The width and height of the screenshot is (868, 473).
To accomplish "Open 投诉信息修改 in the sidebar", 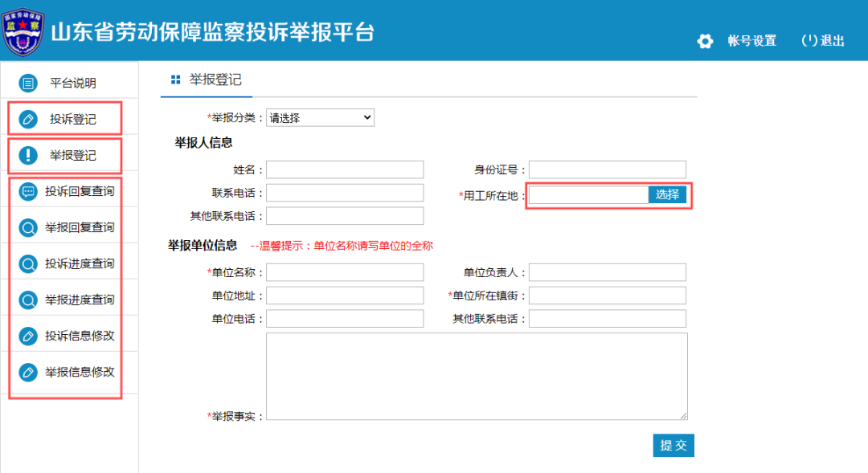I will click(x=79, y=336).
